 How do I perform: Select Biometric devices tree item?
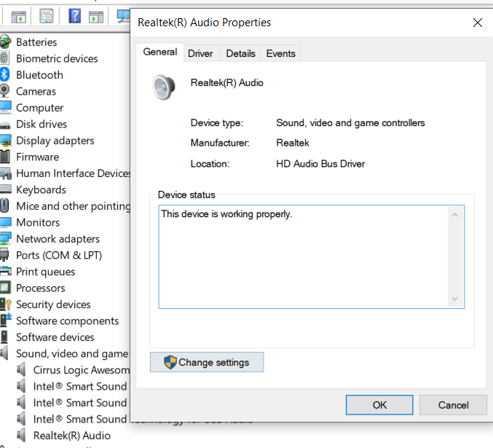coord(57,58)
